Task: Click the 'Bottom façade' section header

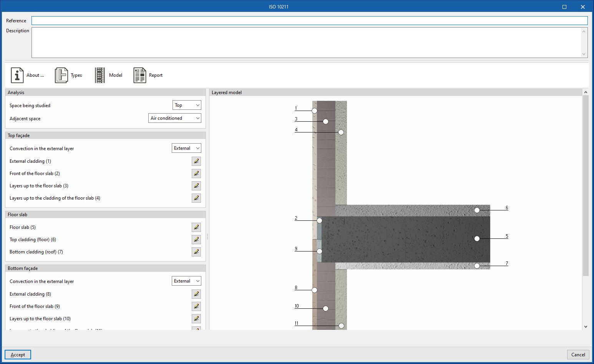Action: click(x=105, y=268)
